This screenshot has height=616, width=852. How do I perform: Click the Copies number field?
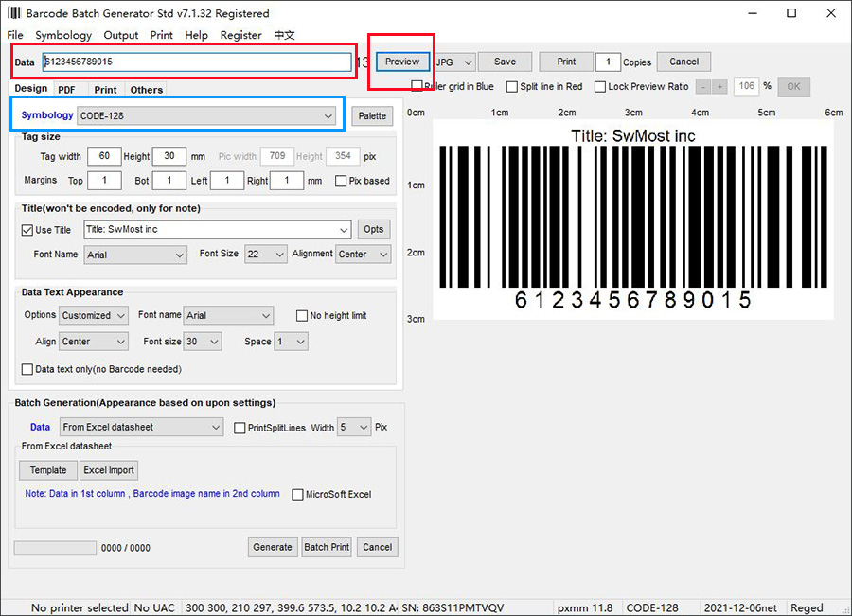click(x=608, y=62)
